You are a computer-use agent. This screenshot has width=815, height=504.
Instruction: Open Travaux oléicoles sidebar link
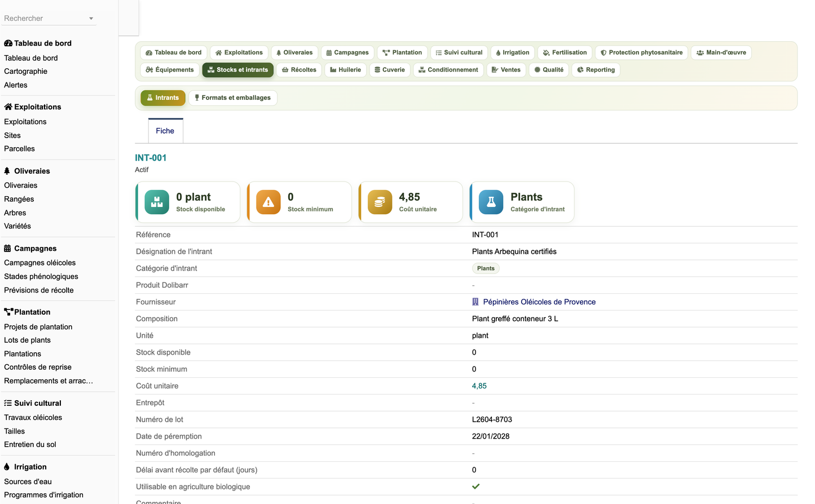coord(33,418)
